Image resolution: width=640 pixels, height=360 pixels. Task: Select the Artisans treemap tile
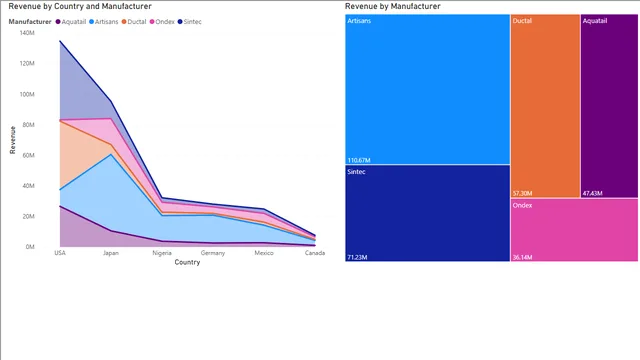click(427, 89)
